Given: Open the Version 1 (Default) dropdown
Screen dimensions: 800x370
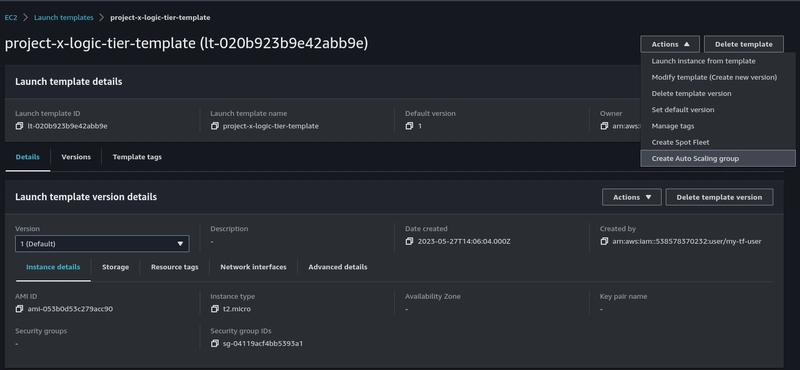Looking at the screenshot, I should coord(102,243).
